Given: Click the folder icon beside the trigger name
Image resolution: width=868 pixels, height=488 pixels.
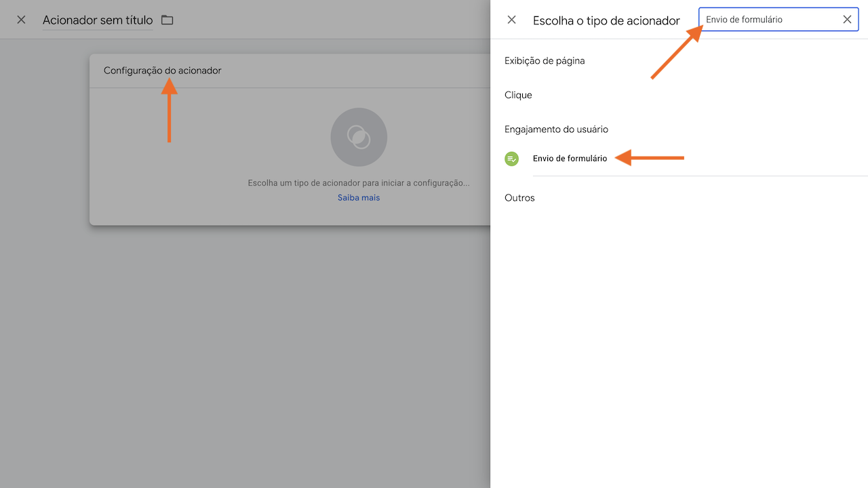Looking at the screenshot, I should (x=167, y=20).
